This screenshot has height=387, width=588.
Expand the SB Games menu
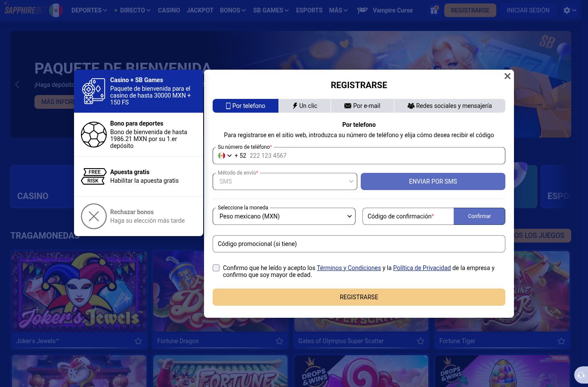271,10
